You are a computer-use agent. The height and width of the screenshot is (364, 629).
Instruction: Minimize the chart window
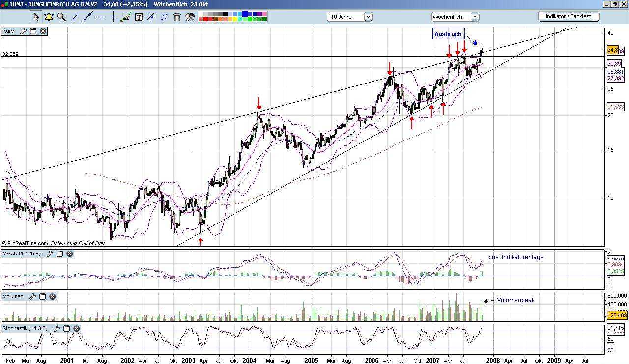(x=606, y=4)
